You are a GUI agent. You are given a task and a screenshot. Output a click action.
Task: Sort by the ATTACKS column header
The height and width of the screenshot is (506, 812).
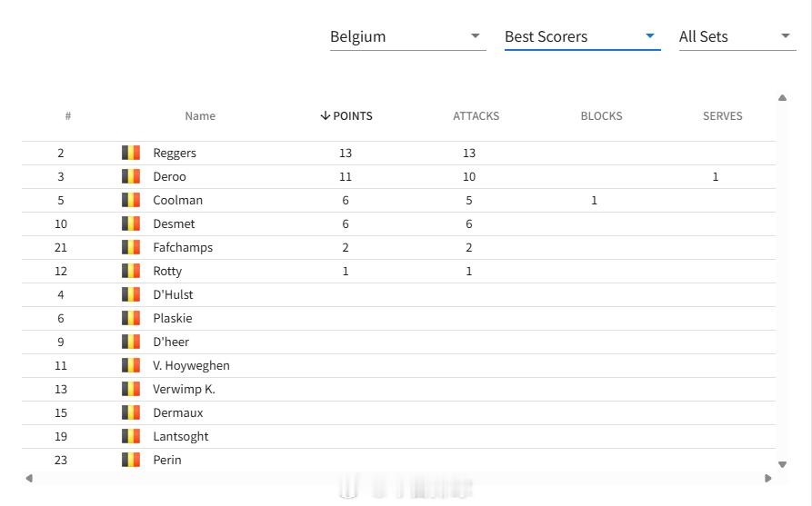click(476, 116)
